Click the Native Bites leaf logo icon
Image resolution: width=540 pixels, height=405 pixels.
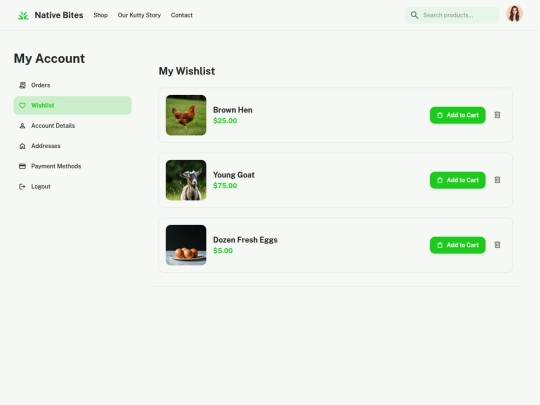pyautogui.click(x=23, y=15)
